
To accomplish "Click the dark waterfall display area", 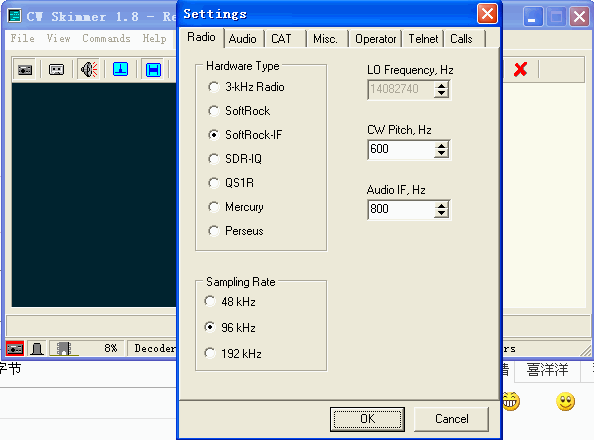I will pyautogui.click(x=94, y=195).
